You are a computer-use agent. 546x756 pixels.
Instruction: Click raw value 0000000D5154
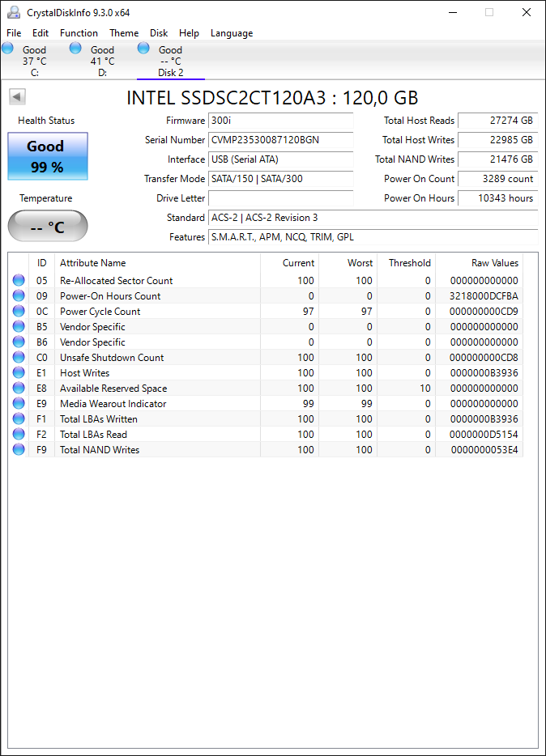point(484,435)
